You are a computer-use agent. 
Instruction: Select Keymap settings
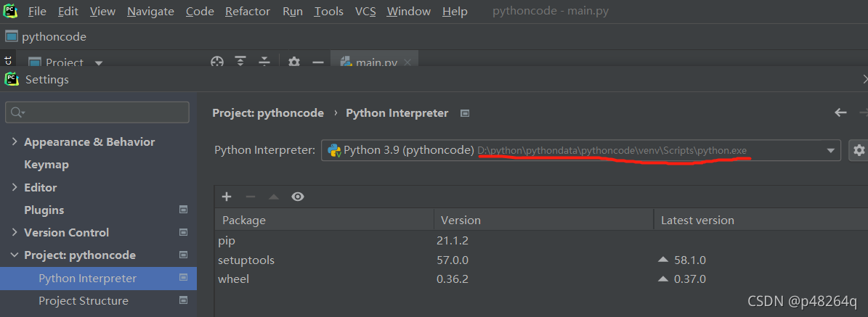(x=46, y=165)
